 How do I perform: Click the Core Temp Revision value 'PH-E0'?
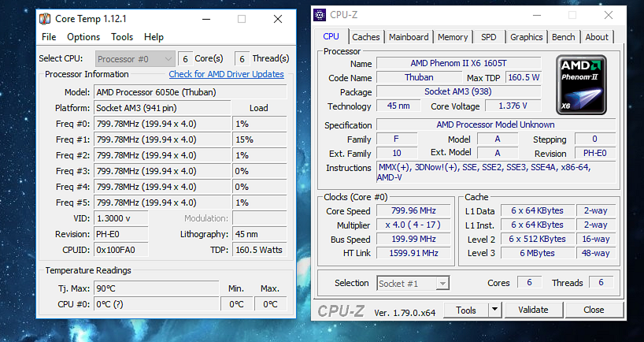click(120, 234)
